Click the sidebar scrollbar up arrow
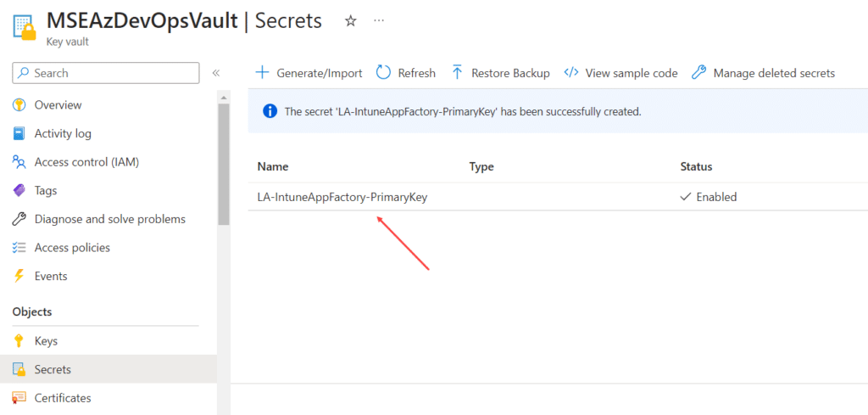Screen dimensions: 868x415 coord(224,98)
